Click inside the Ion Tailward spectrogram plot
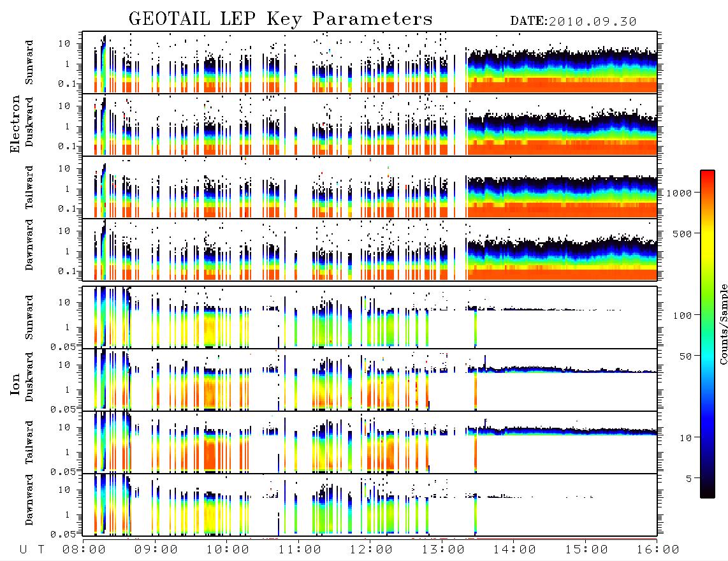 pos(370,442)
